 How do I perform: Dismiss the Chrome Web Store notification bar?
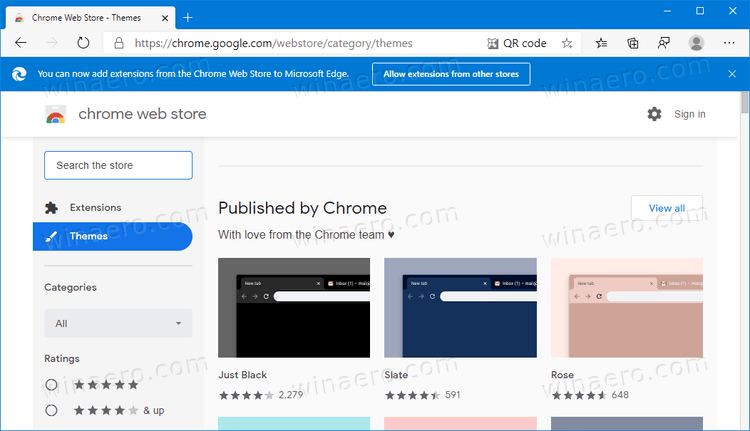732,74
